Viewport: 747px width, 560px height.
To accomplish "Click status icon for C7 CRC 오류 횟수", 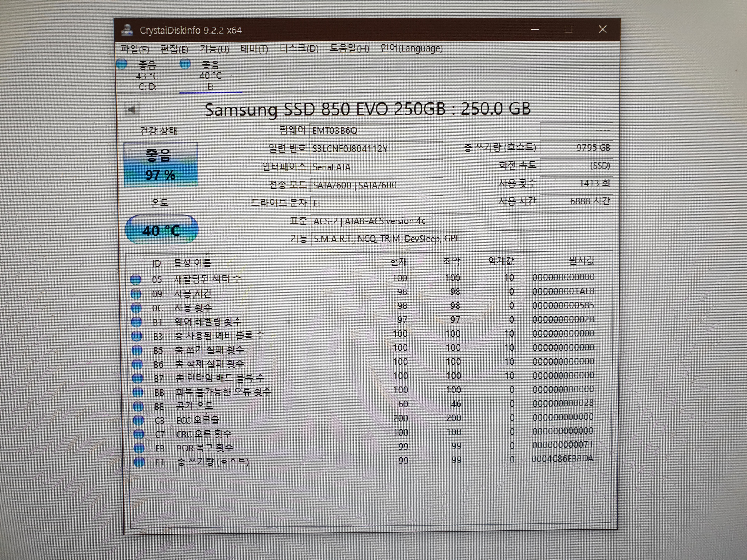I will pyautogui.click(x=139, y=434).
